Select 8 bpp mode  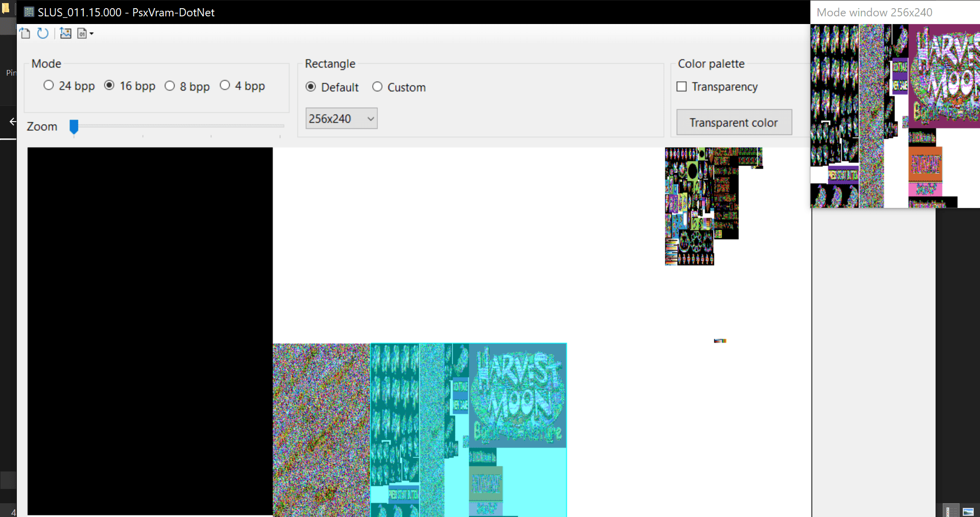click(187, 86)
